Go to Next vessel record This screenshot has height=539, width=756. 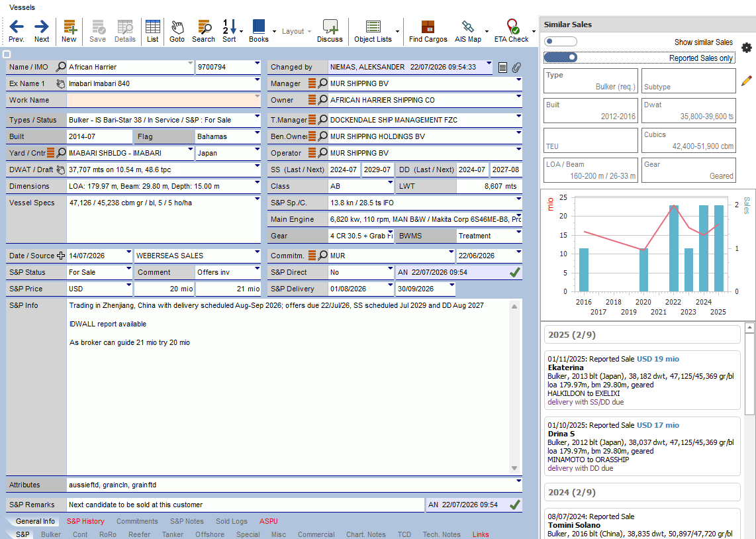tap(42, 31)
